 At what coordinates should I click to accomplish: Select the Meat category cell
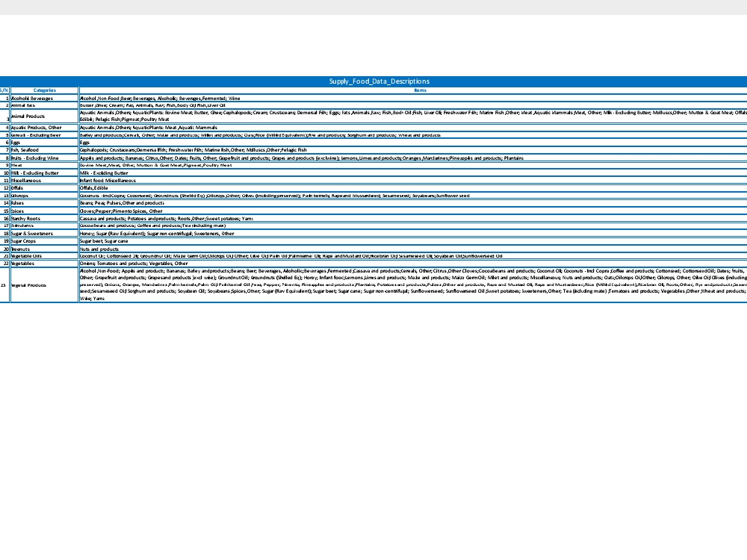coord(44,165)
